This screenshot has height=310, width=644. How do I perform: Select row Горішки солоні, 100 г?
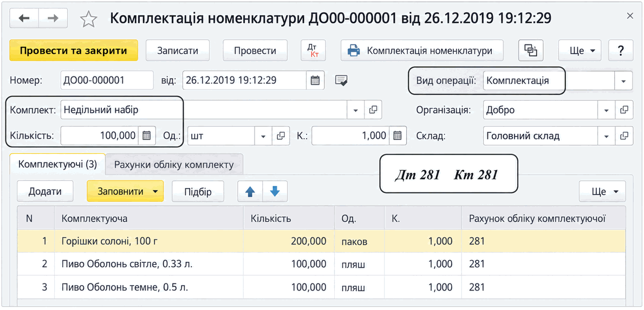[x=321, y=241]
